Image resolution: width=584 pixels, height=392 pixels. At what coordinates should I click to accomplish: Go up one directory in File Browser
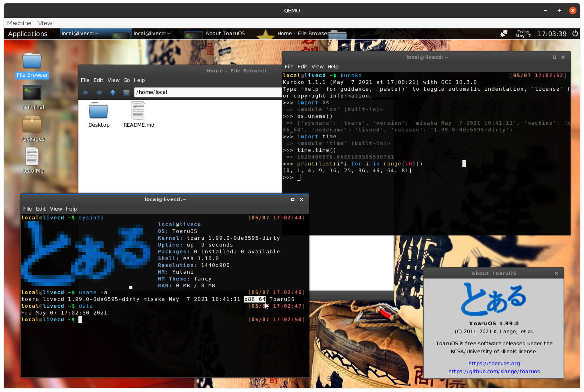pos(112,92)
